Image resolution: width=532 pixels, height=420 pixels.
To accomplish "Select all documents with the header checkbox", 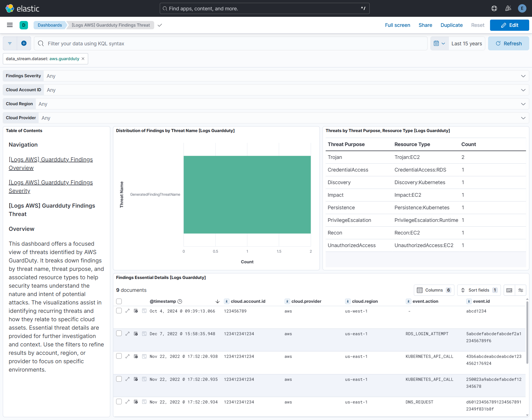I will click(x=119, y=301).
